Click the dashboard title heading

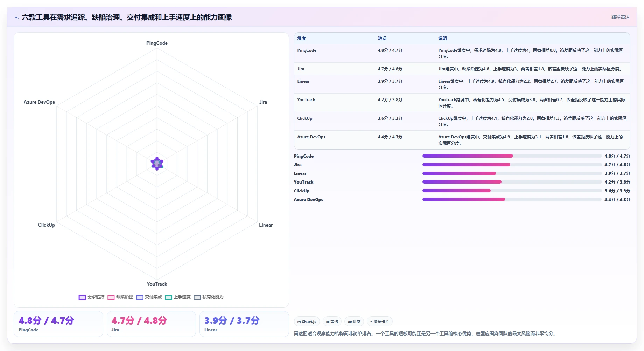point(127,17)
